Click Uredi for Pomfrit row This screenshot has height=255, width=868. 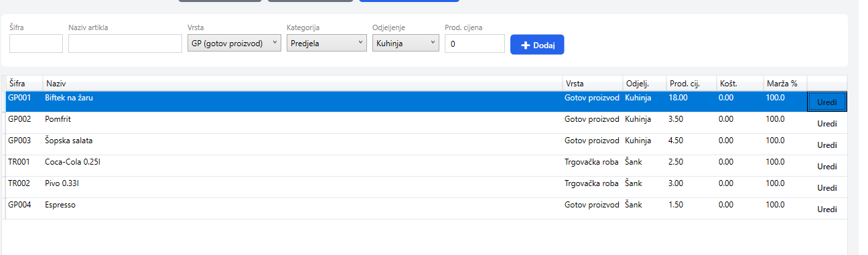coord(827,124)
